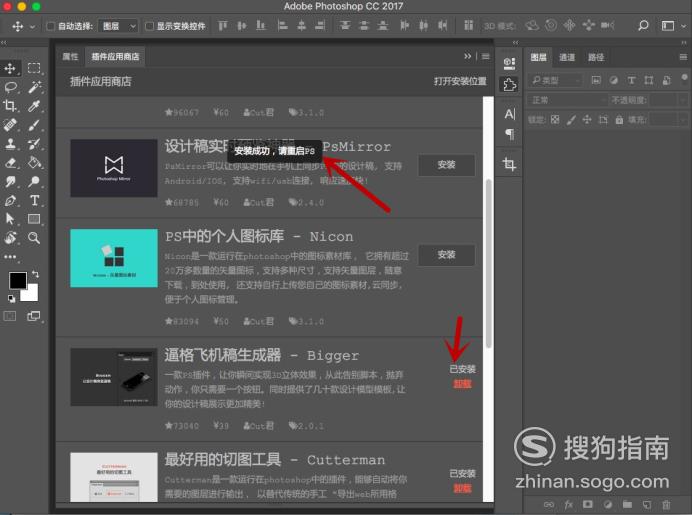Toggle lock all layer icon

619,120
